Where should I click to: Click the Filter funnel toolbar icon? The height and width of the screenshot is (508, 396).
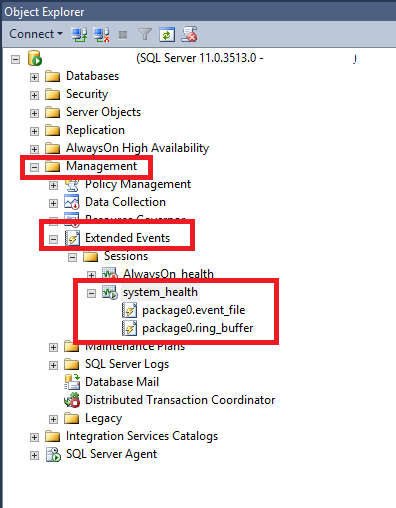(x=145, y=34)
